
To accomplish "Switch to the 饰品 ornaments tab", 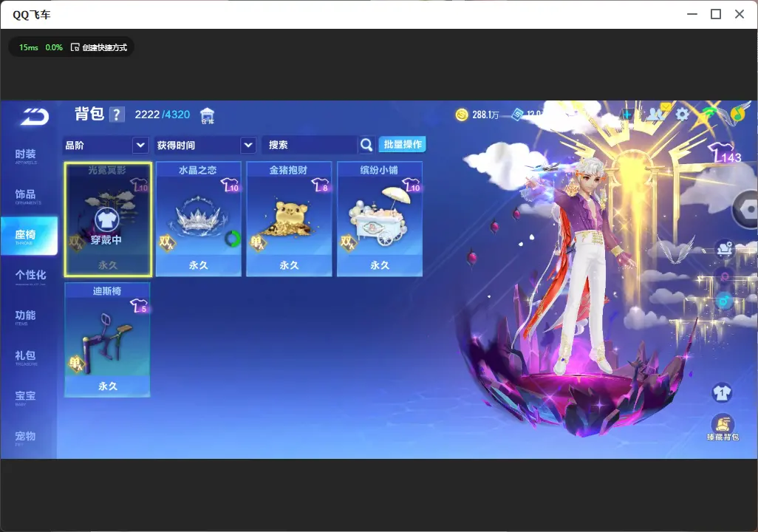I will coord(26,195).
